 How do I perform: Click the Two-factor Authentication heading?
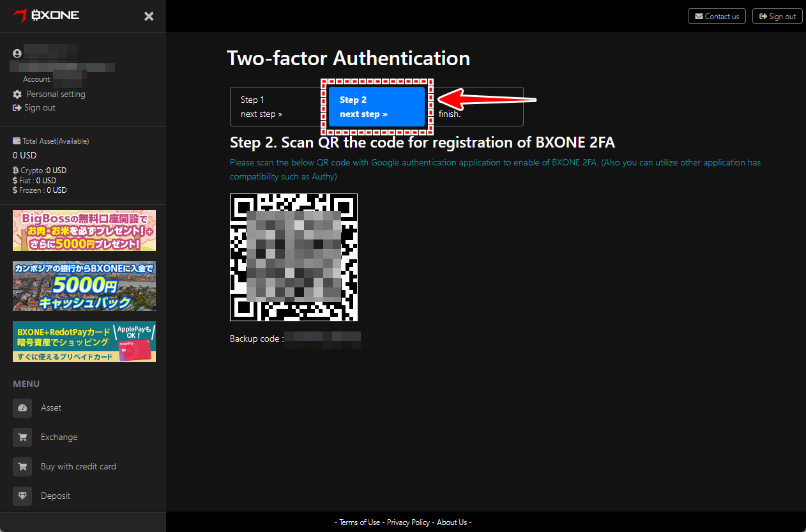tap(349, 58)
